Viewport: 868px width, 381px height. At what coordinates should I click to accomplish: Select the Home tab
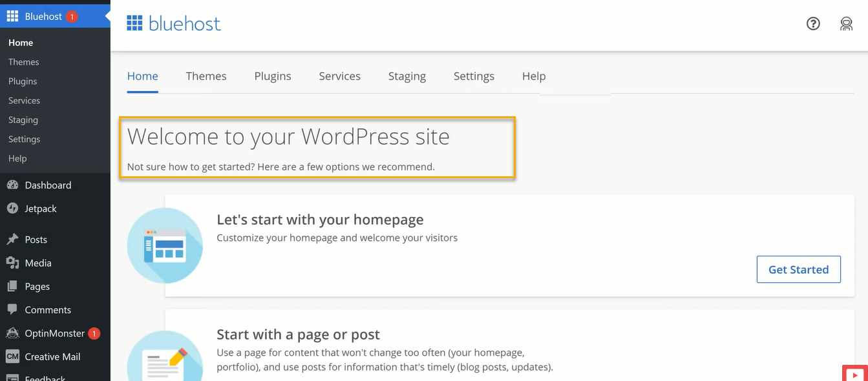click(143, 76)
